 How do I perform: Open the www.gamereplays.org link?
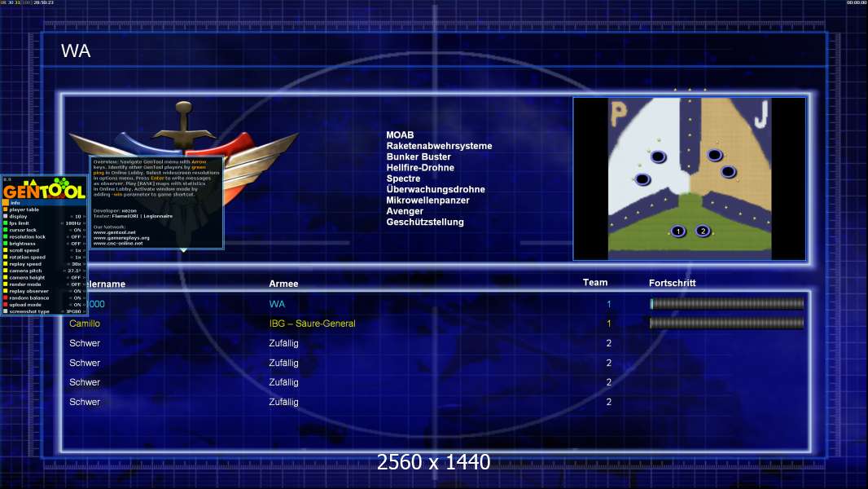pos(121,238)
